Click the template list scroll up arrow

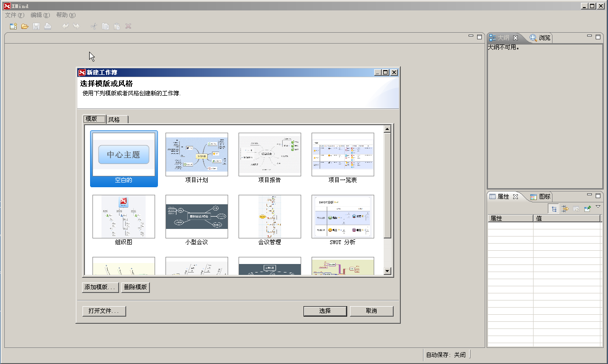(387, 129)
